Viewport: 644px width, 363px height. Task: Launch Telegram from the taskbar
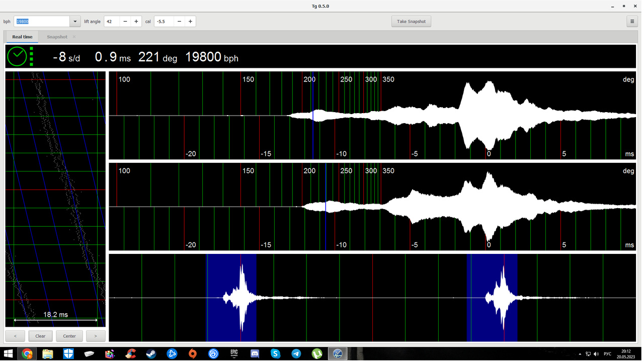tap(296, 354)
